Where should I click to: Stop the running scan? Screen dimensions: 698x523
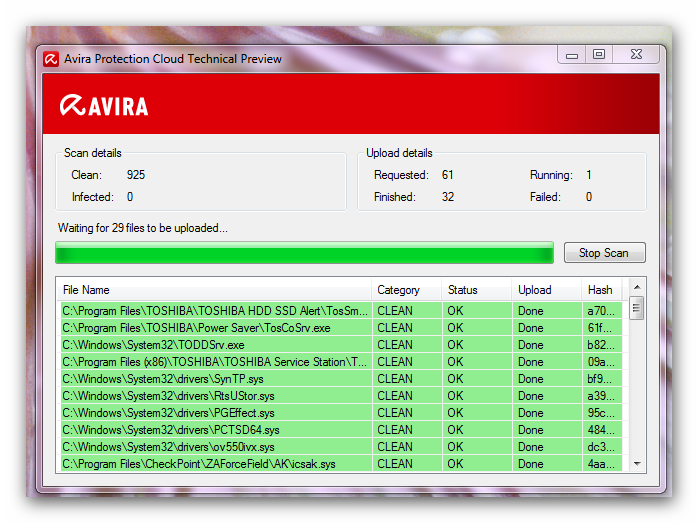(604, 253)
